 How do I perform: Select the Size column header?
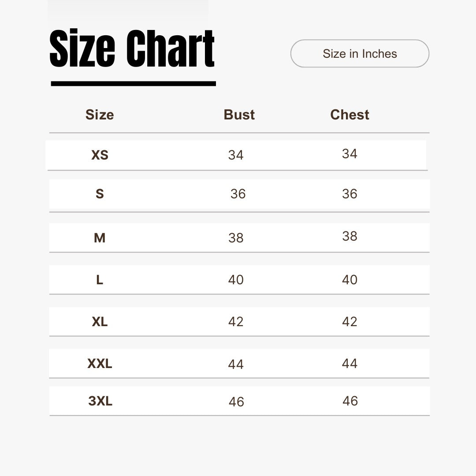point(100,115)
